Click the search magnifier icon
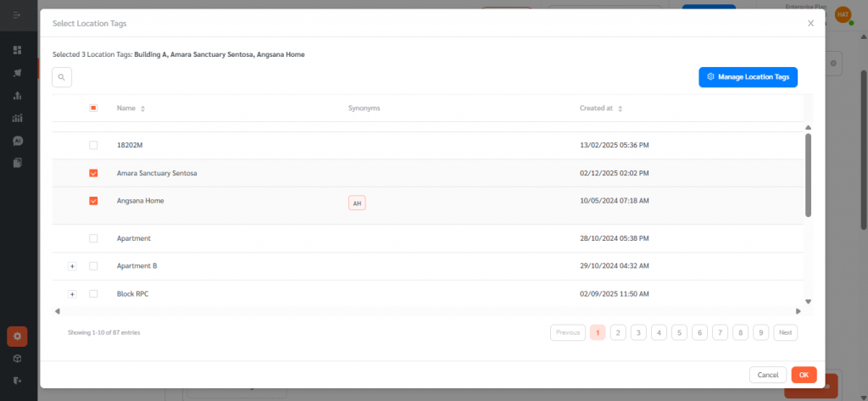 pos(62,77)
